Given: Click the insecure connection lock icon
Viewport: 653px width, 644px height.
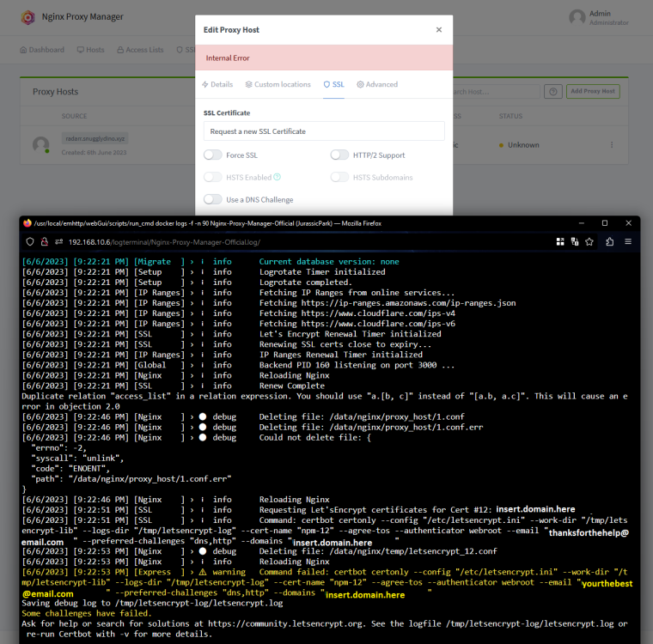Looking at the screenshot, I should (44, 242).
